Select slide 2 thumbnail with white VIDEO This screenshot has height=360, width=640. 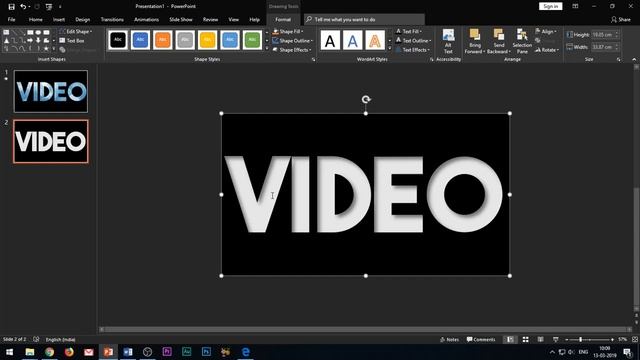pos(51,141)
